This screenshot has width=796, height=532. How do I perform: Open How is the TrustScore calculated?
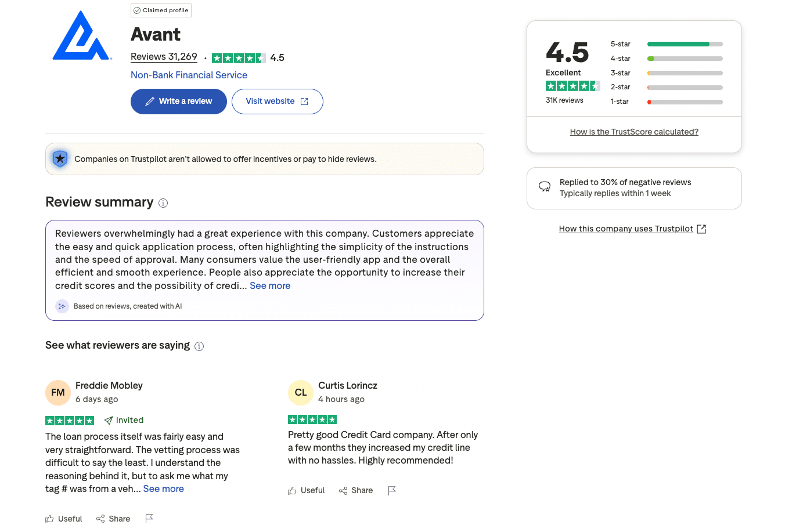pyautogui.click(x=634, y=132)
